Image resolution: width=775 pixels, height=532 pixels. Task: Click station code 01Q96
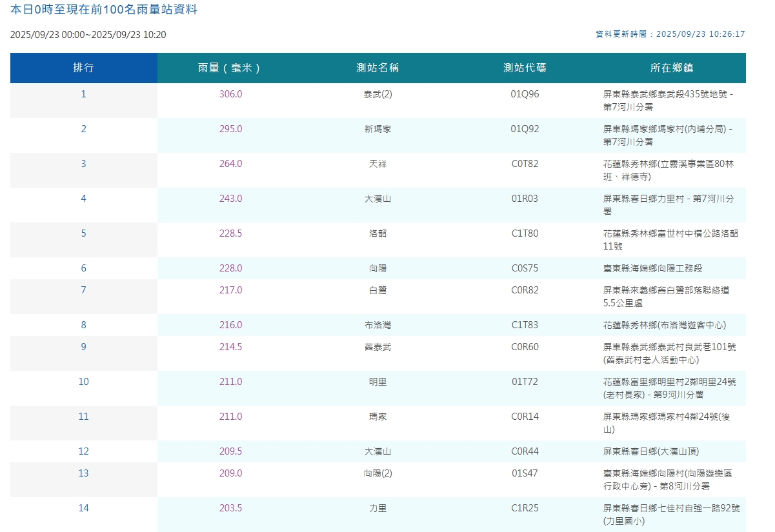[525, 94]
